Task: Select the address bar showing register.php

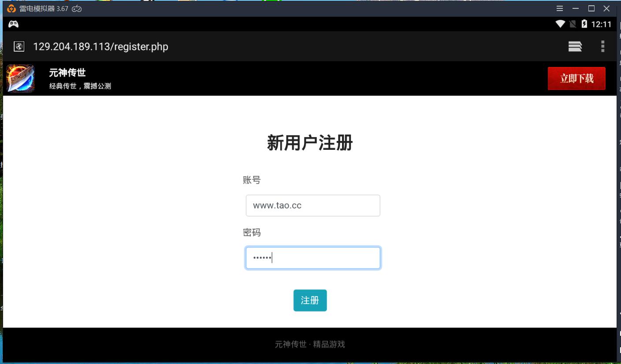Action: 100,47
